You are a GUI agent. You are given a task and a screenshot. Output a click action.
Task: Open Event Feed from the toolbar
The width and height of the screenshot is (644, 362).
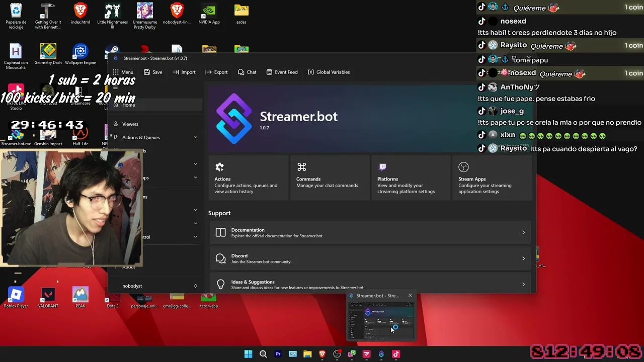pyautogui.click(x=282, y=72)
